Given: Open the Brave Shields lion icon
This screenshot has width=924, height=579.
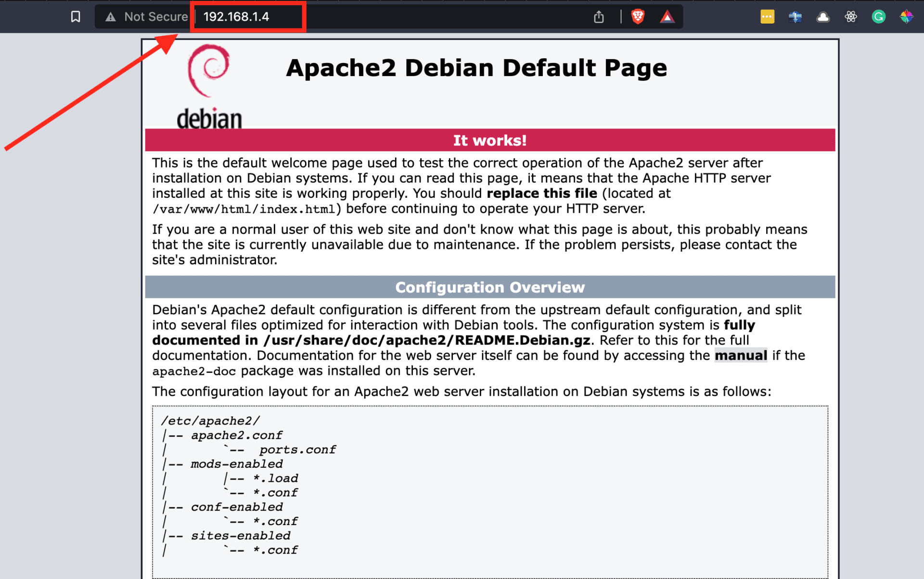Looking at the screenshot, I should pyautogui.click(x=638, y=16).
